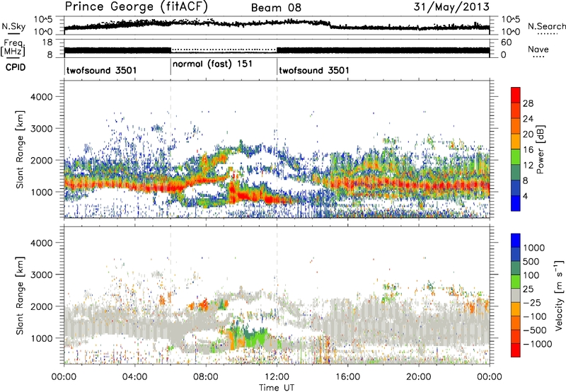Click the '12:00' time tick label

pos(277,377)
